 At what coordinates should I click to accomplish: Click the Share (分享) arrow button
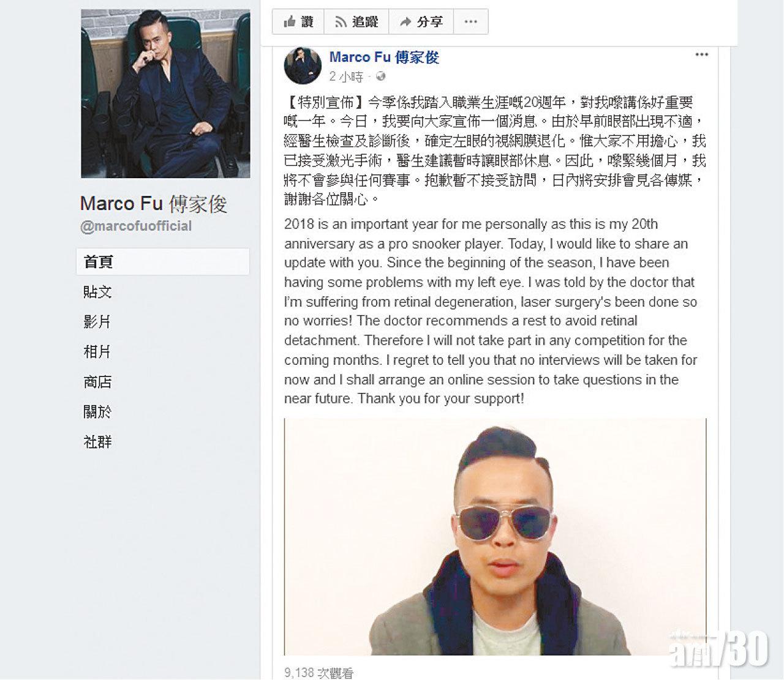point(421,22)
